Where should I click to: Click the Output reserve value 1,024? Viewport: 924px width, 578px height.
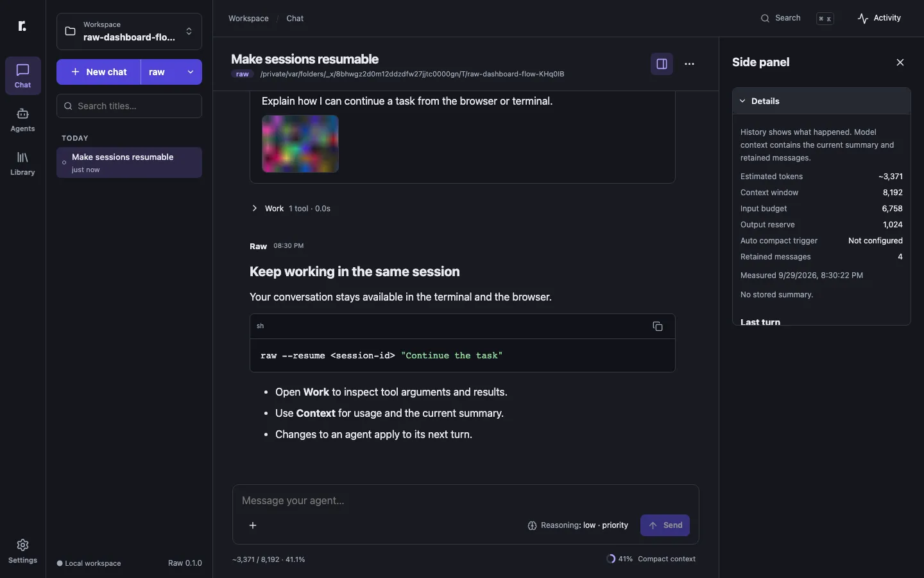(x=893, y=225)
